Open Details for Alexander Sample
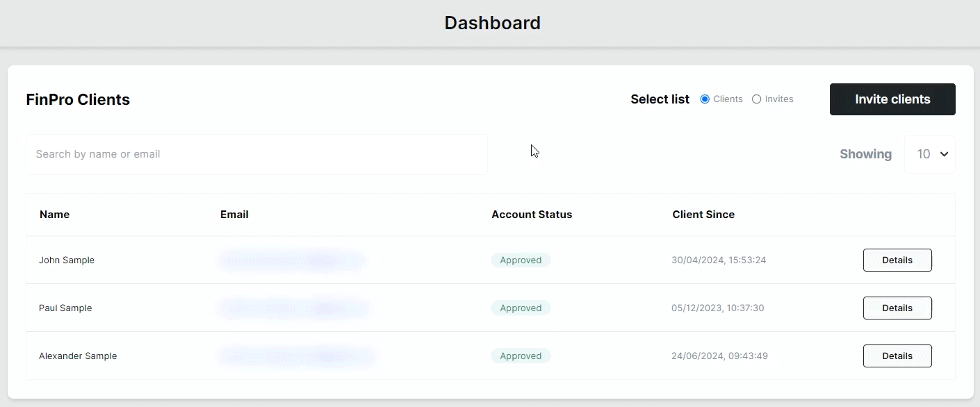The image size is (980, 407). [897, 356]
